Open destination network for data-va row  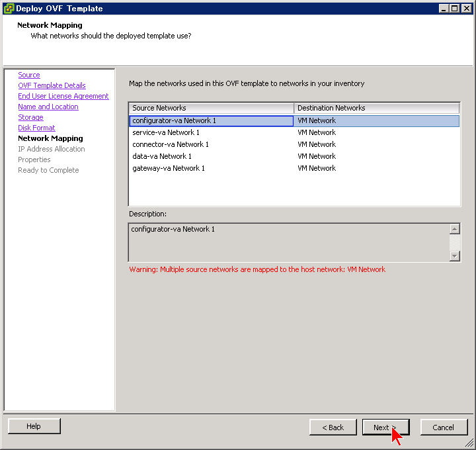click(x=376, y=156)
